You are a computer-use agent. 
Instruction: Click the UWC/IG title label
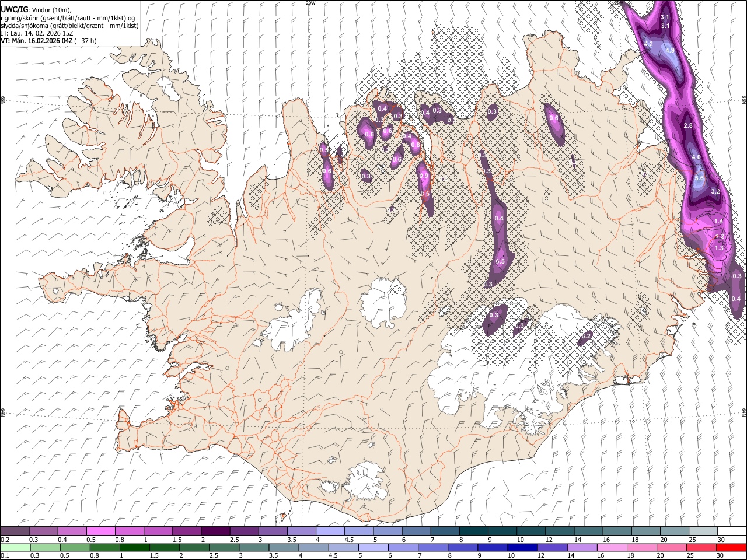pos(14,10)
